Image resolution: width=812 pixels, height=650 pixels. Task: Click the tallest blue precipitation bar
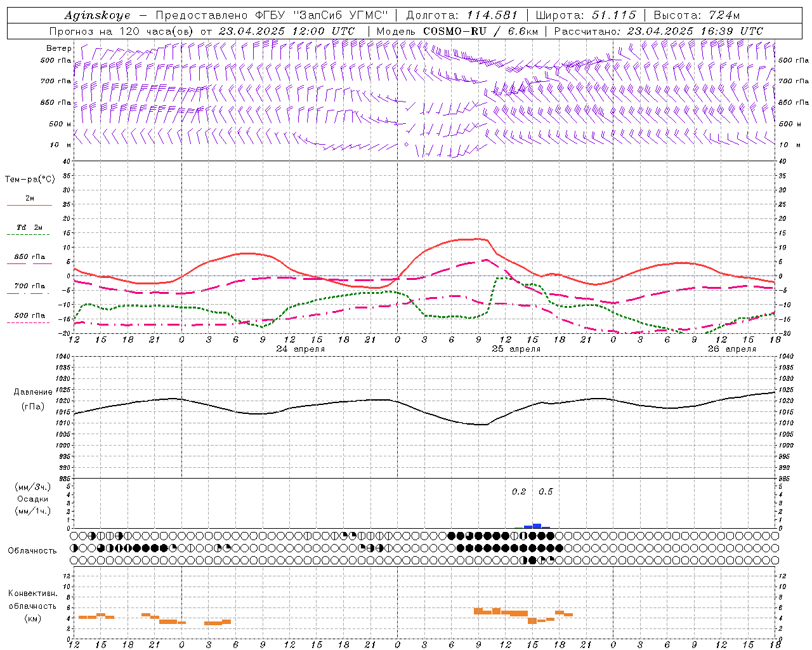point(537,526)
